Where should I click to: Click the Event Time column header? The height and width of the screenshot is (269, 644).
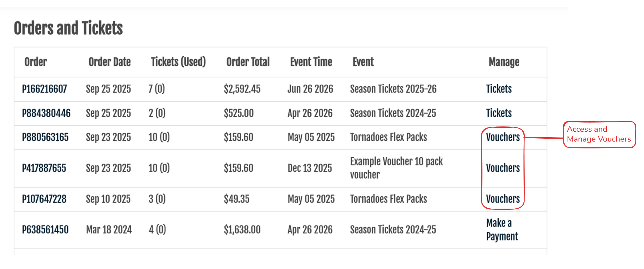[311, 62]
